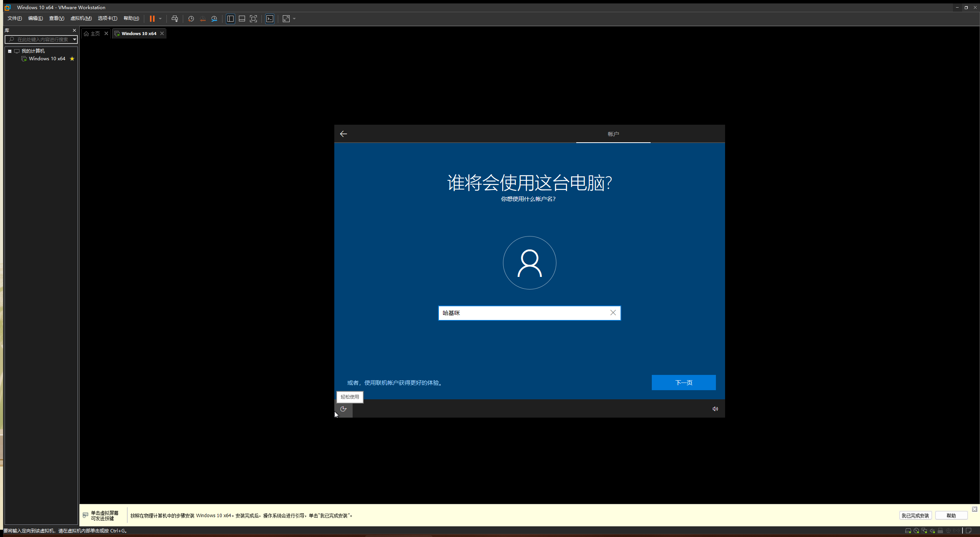This screenshot has height=537, width=980.
Task: Send Ctrl+Alt+Del to the virtual machine
Action: (175, 18)
